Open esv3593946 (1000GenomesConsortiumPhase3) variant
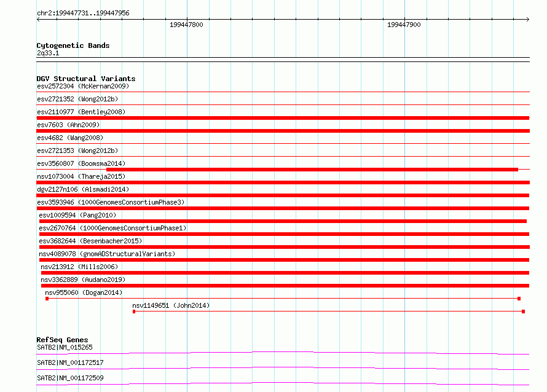This screenshot has width=547, height=392. [111, 202]
